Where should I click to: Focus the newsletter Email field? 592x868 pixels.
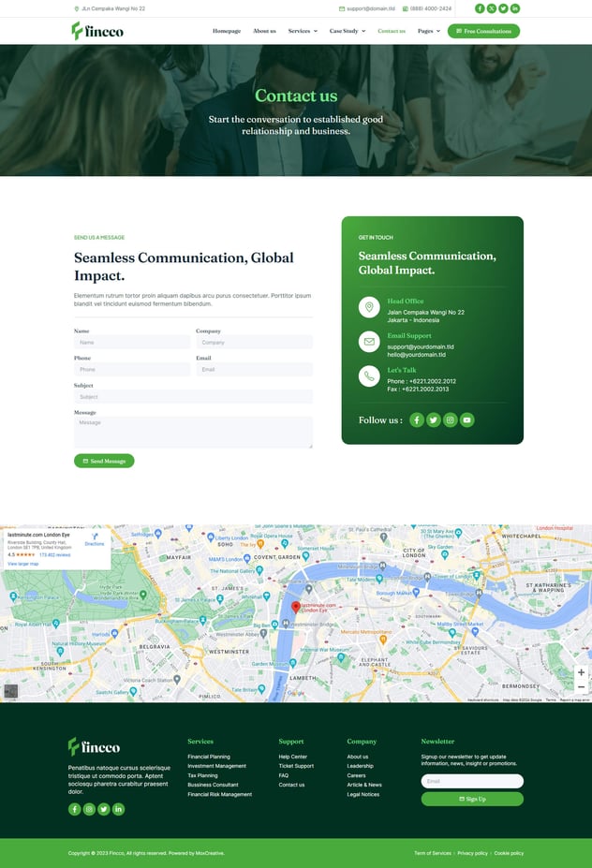tap(472, 781)
